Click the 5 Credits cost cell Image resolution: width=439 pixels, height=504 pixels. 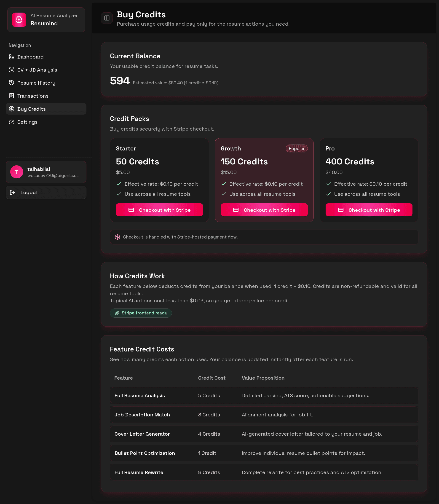pyautogui.click(x=209, y=396)
